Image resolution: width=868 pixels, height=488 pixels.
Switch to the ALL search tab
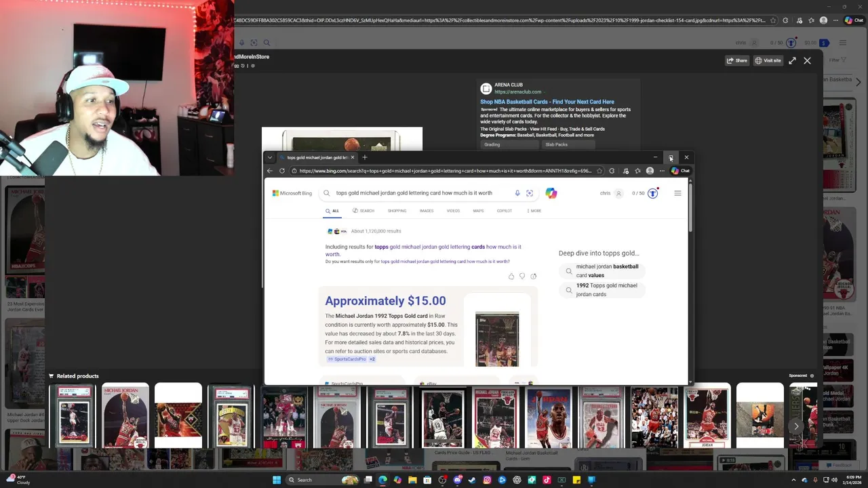(x=332, y=211)
